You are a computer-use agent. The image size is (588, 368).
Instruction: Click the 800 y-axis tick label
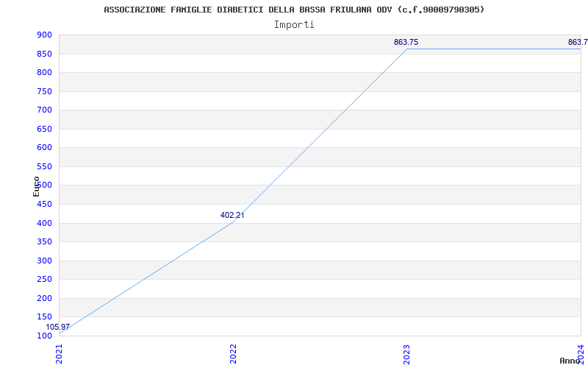(x=44, y=72)
